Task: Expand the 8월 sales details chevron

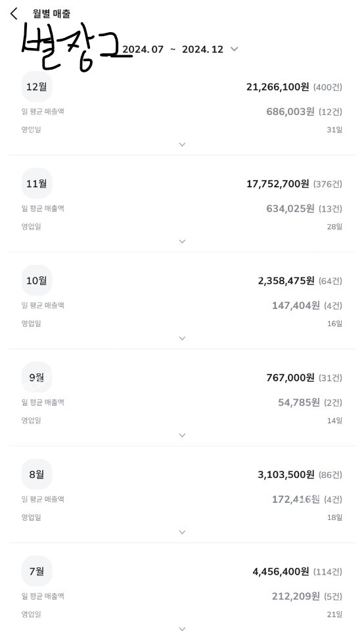Action: 182,532
